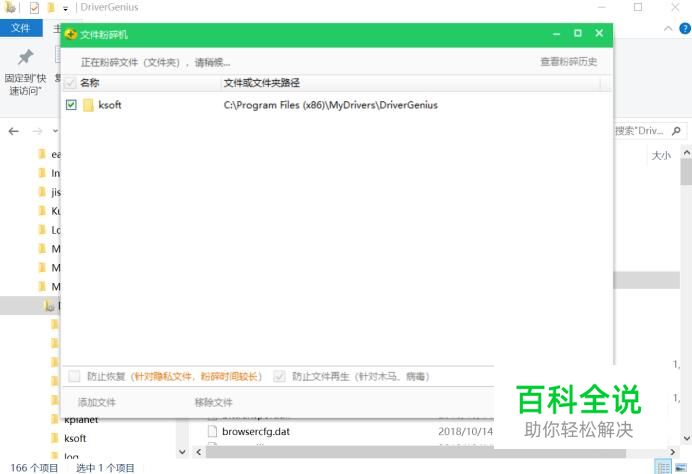Select the ksoft path text in shredder list
Viewport: 692px width, 474px height.
tap(331, 105)
